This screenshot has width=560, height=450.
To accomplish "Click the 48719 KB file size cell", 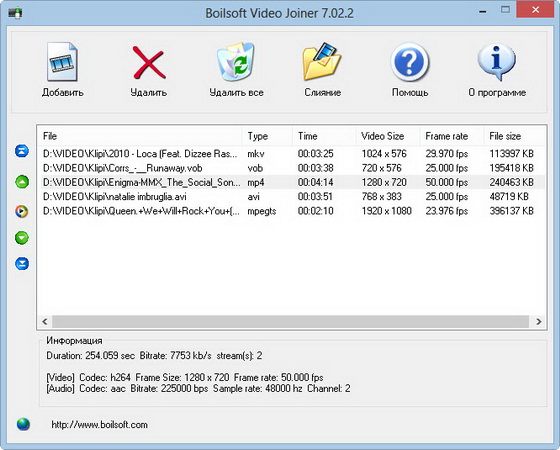I will pos(509,197).
